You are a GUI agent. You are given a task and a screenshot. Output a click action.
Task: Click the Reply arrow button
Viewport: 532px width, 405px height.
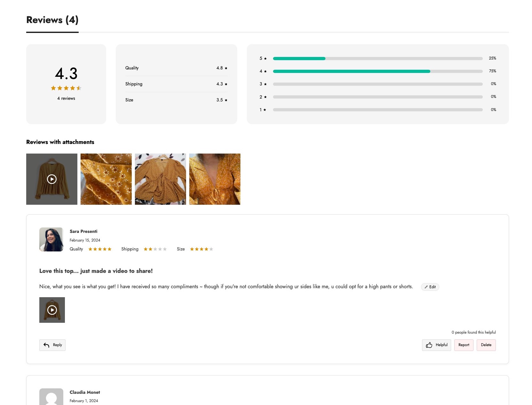52,345
